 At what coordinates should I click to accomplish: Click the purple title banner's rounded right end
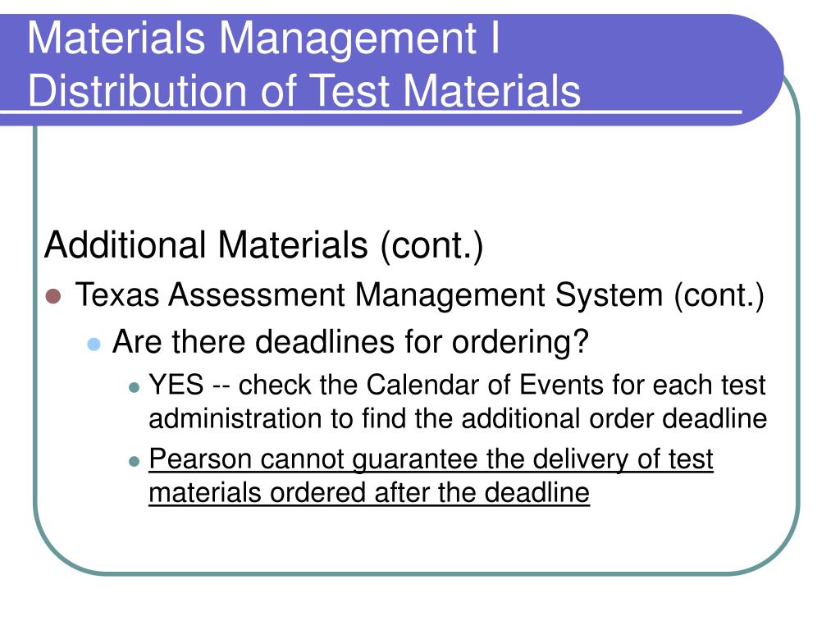click(760, 70)
